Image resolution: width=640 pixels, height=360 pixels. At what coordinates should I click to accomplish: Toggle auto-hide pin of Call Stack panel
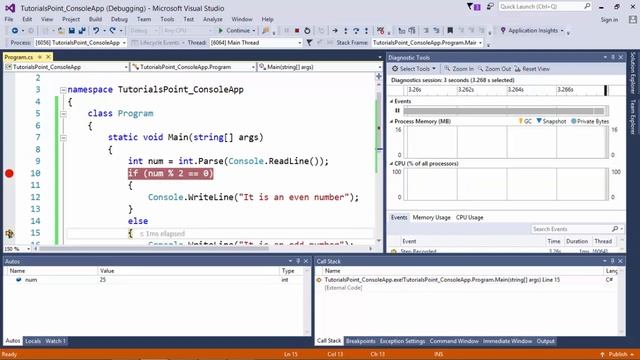613,261
